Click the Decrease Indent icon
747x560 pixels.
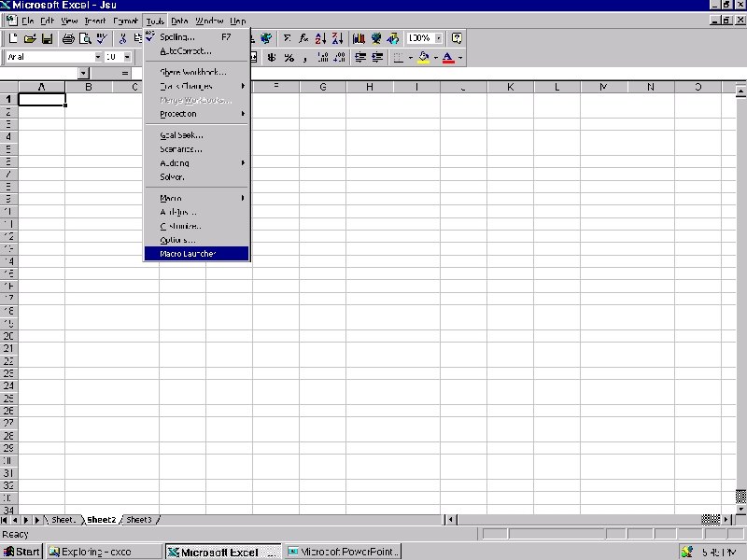click(360, 58)
